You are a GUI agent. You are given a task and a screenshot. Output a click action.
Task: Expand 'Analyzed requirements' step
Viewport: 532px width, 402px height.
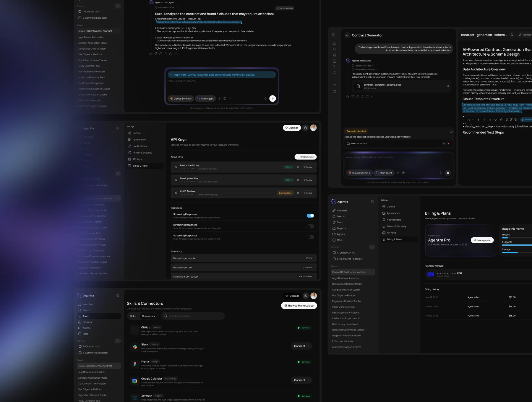364,70
